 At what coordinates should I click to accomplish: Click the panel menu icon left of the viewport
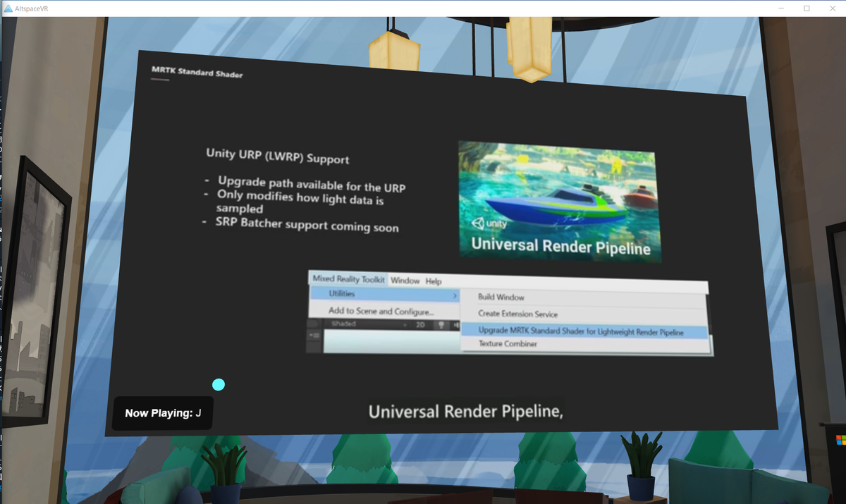pos(314,335)
